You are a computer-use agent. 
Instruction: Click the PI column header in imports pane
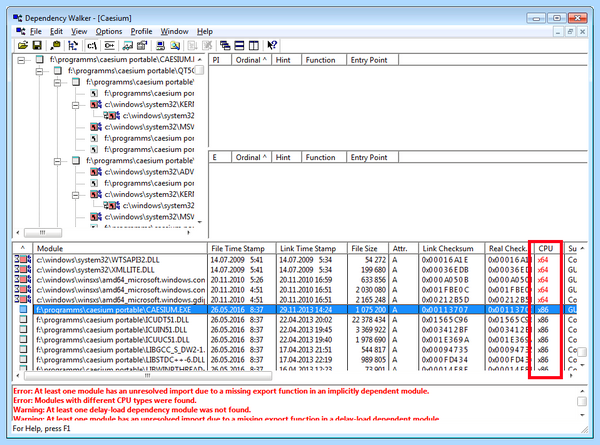[220, 60]
